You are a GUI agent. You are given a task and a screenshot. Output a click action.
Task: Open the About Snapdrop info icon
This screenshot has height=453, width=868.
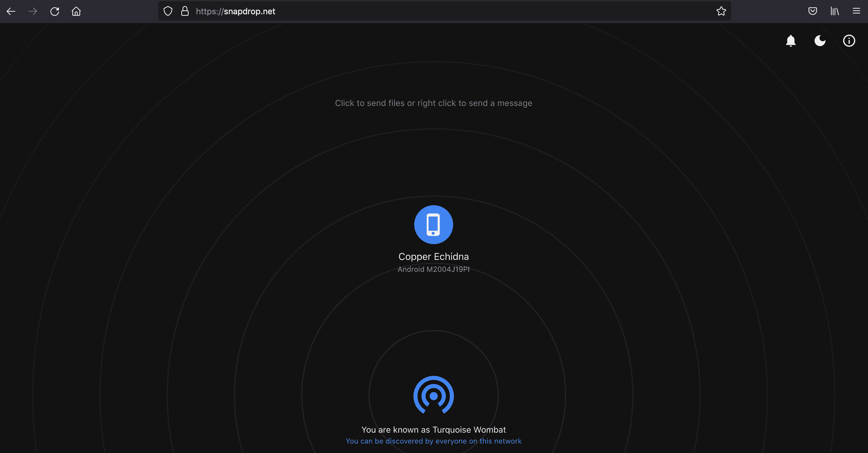click(849, 41)
